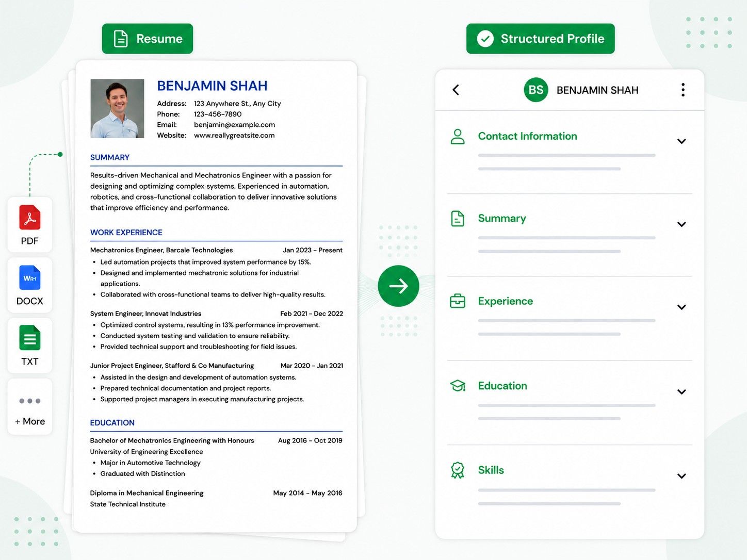Click the TXT file format icon

[x=30, y=338]
